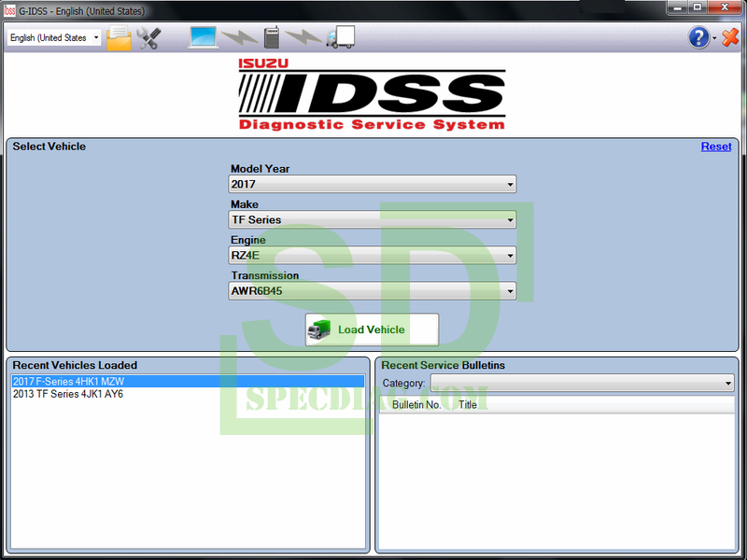
Task: Click the handheld interface device icon
Action: coord(271,37)
